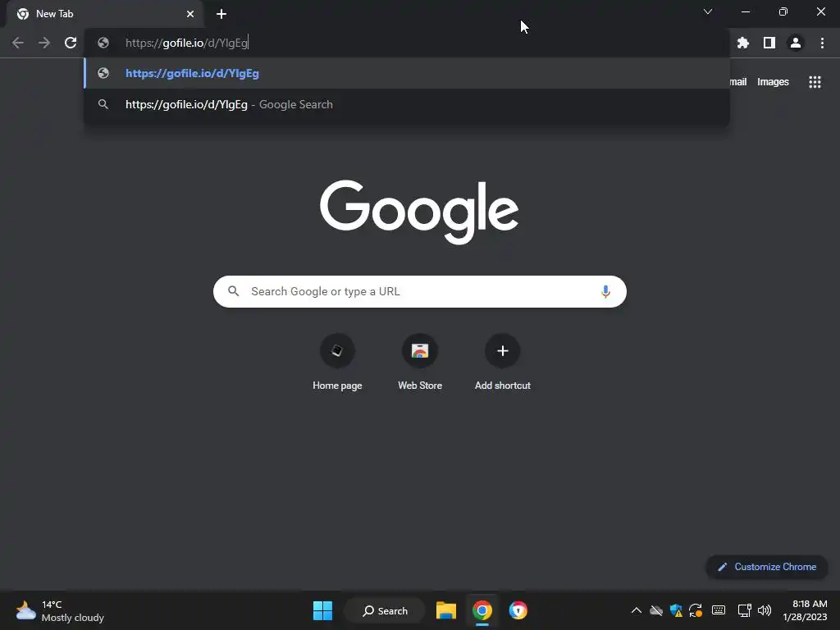Open the touch keyboard tray icon
This screenshot has width=840, height=630.
(719, 610)
